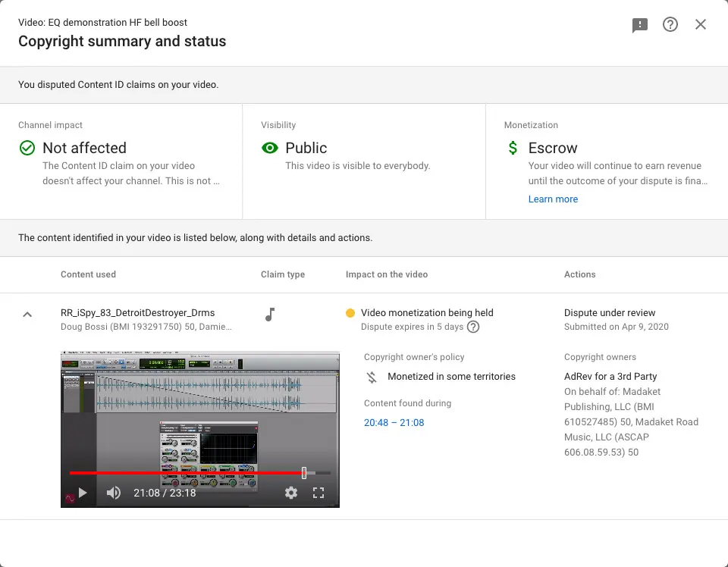The width and height of the screenshot is (728, 567).
Task: Click the yellow monetization held status dot
Action: pos(350,313)
